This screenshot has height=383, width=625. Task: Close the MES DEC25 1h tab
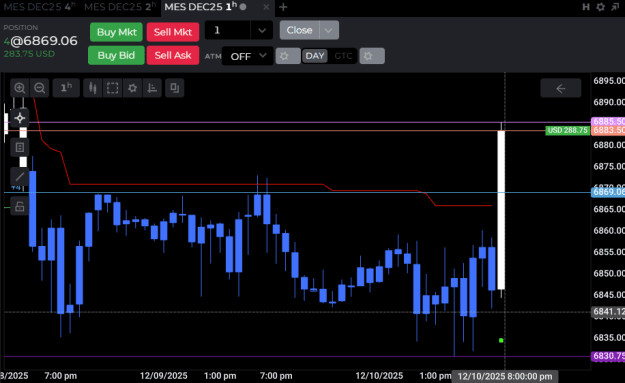coord(266,7)
